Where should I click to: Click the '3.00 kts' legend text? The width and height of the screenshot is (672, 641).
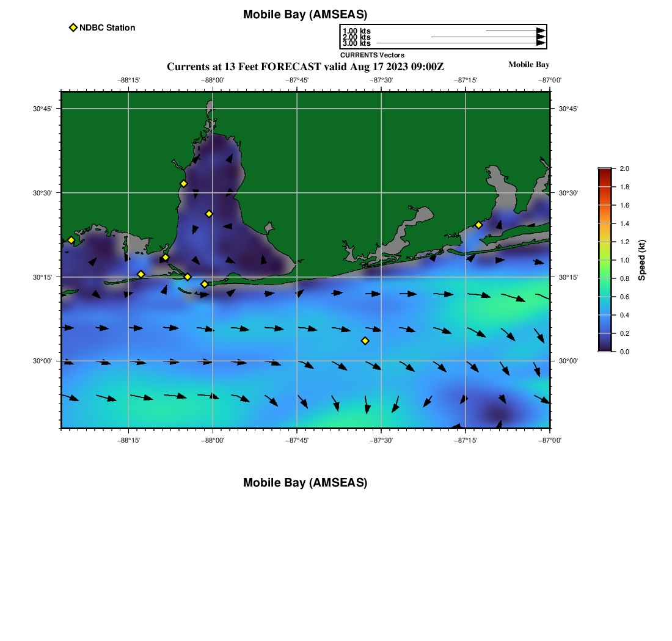357,43
